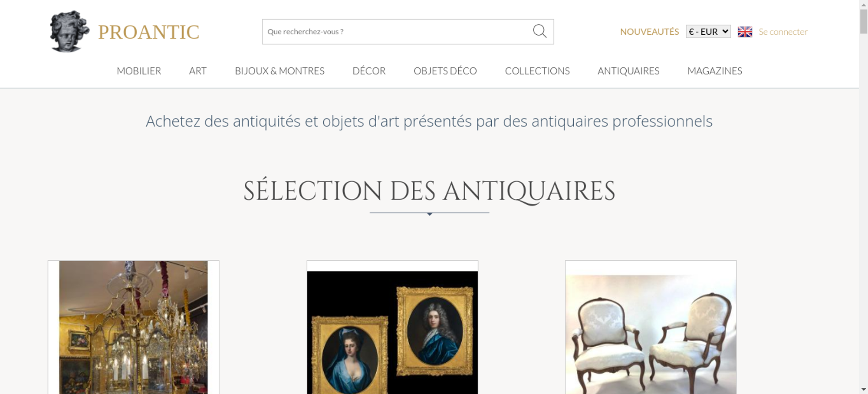The image size is (868, 394).
Task: Click the search magnifying glass icon
Action: pyautogui.click(x=539, y=31)
